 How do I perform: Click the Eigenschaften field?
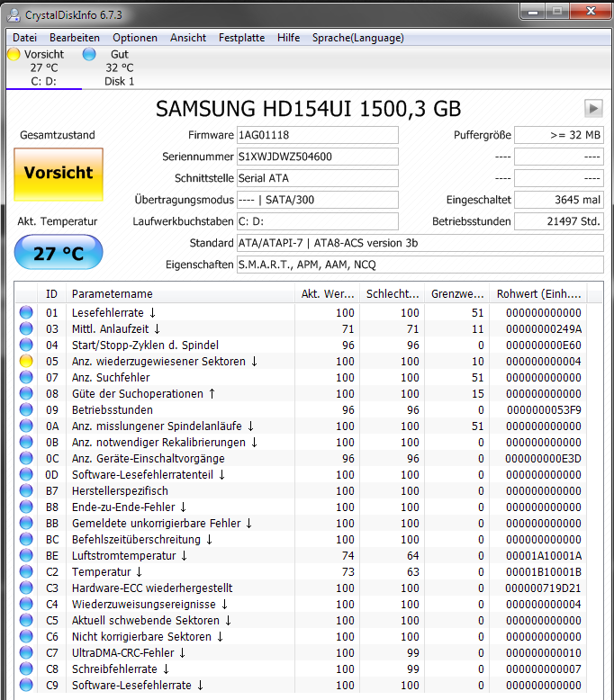pos(420,265)
